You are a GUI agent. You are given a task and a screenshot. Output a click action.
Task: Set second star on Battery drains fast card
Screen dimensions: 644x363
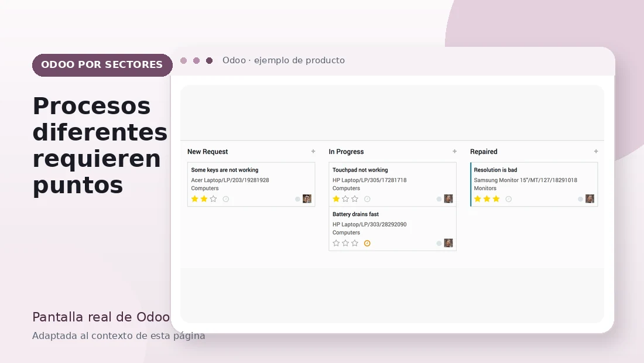(345, 243)
